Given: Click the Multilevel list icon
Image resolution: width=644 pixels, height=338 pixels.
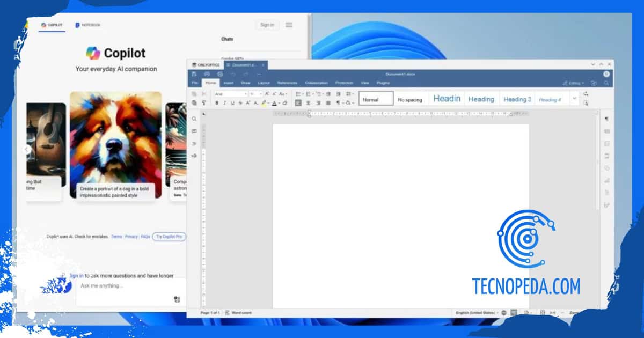Looking at the screenshot, I should 319,94.
